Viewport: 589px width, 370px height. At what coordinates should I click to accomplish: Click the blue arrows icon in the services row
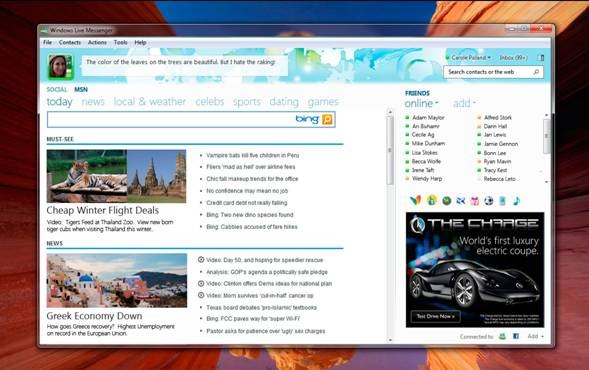(461, 201)
